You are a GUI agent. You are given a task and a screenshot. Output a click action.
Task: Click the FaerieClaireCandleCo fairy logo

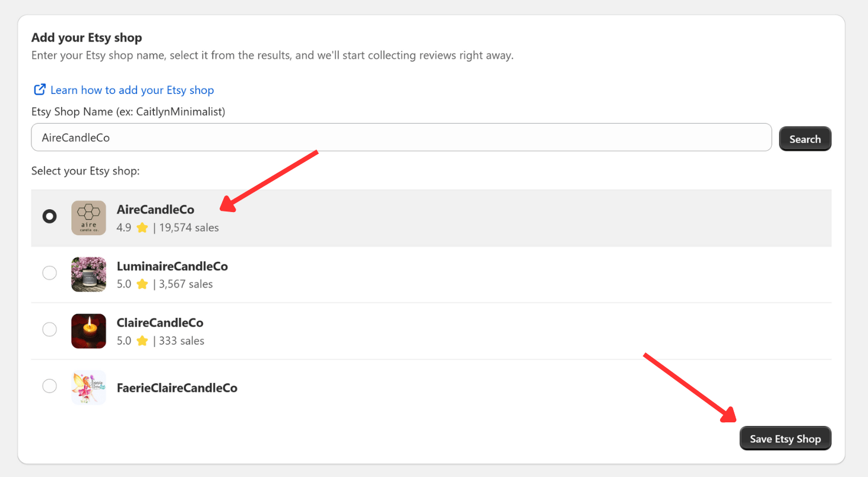point(88,387)
